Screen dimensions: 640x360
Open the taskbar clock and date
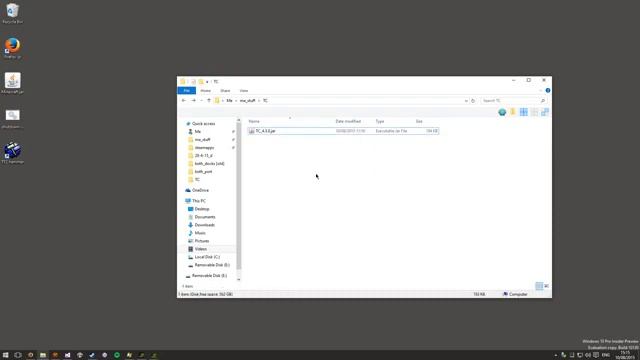coord(624,355)
